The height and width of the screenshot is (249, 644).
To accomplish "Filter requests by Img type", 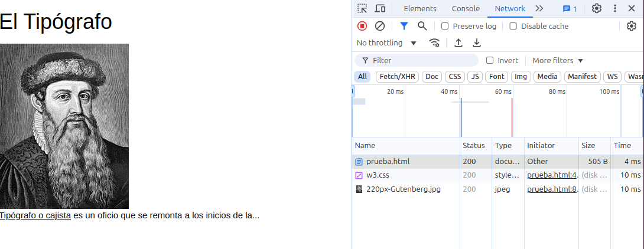I will tap(521, 77).
